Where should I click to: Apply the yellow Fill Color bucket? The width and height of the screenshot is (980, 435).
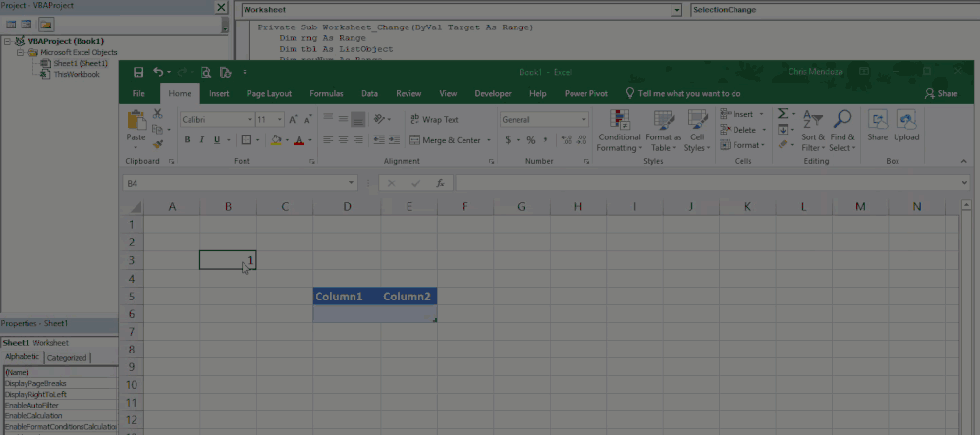coord(276,140)
